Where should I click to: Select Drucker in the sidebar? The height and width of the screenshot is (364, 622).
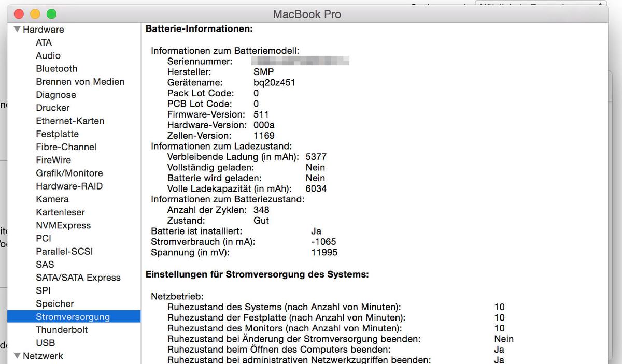[53, 108]
